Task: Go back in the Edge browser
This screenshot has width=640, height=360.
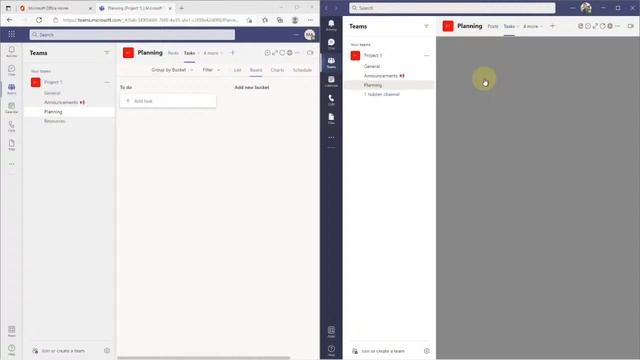Action: 9,20
